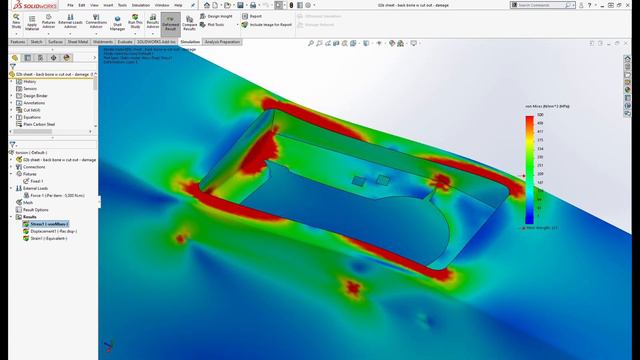Viewport: 640px width, 360px height.
Task: Open Plot Tools
Action: pyautogui.click(x=212, y=25)
